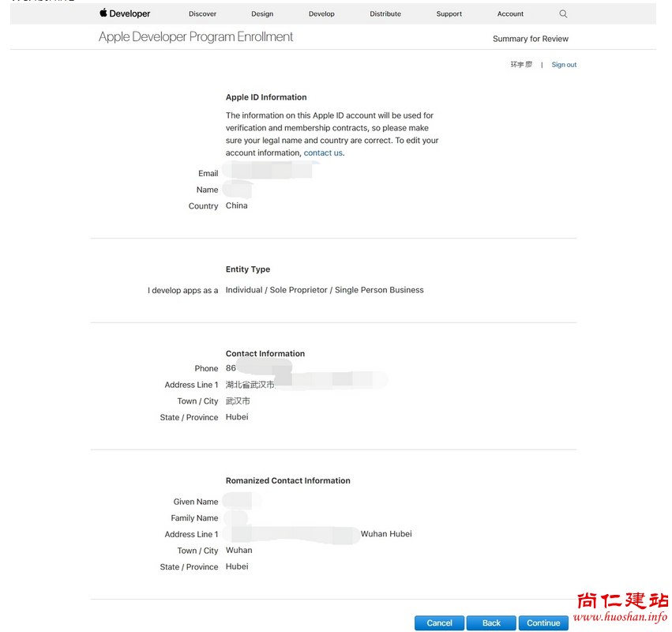Open search with the magnifier icon

563,13
